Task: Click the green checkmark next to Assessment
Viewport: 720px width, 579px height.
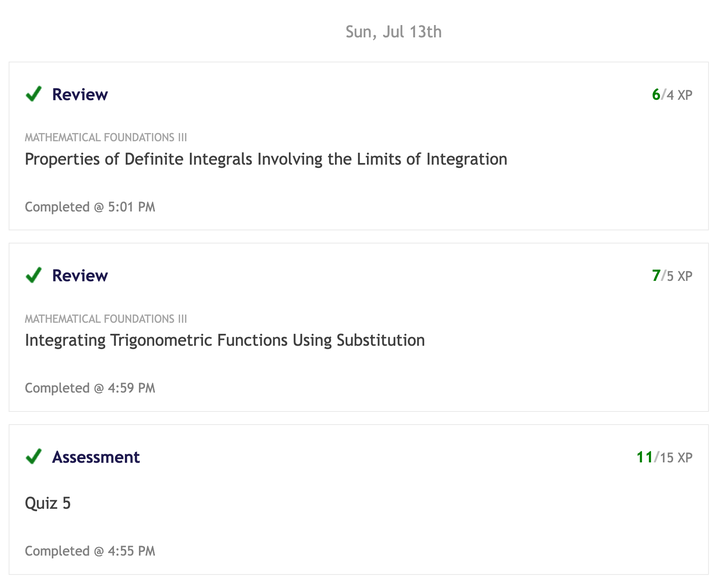Action: tap(34, 457)
